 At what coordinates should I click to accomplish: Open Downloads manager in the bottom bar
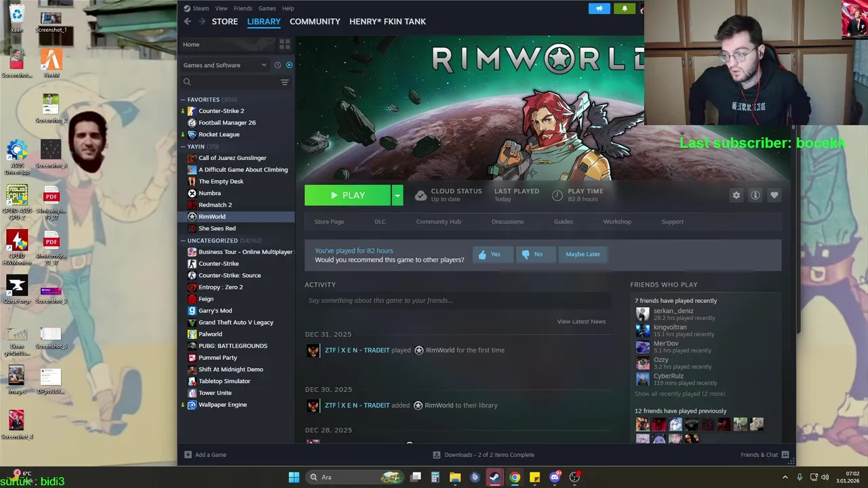pyautogui.click(x=484, y=455)
